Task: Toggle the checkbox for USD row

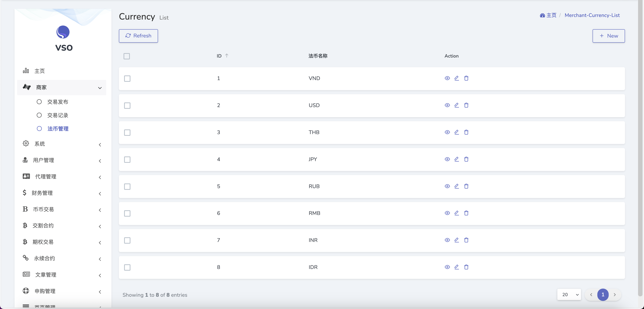Action: point(127,105)
